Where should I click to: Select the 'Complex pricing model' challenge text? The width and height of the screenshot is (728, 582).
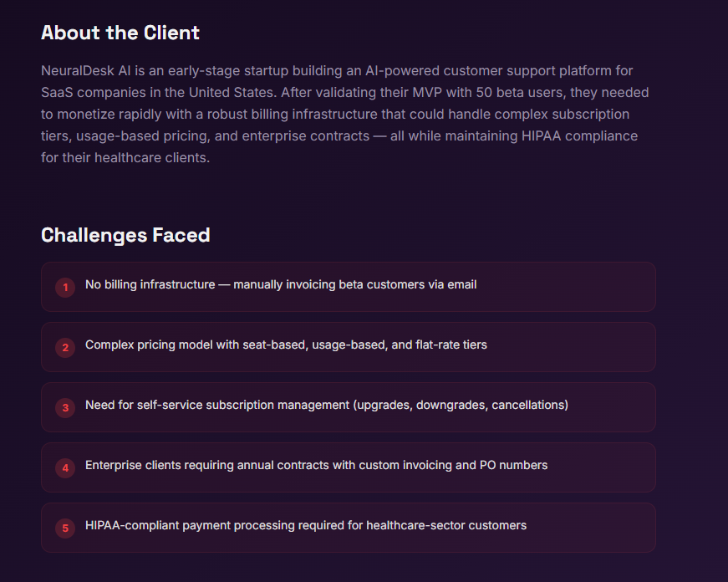click(x=286, y=345)
